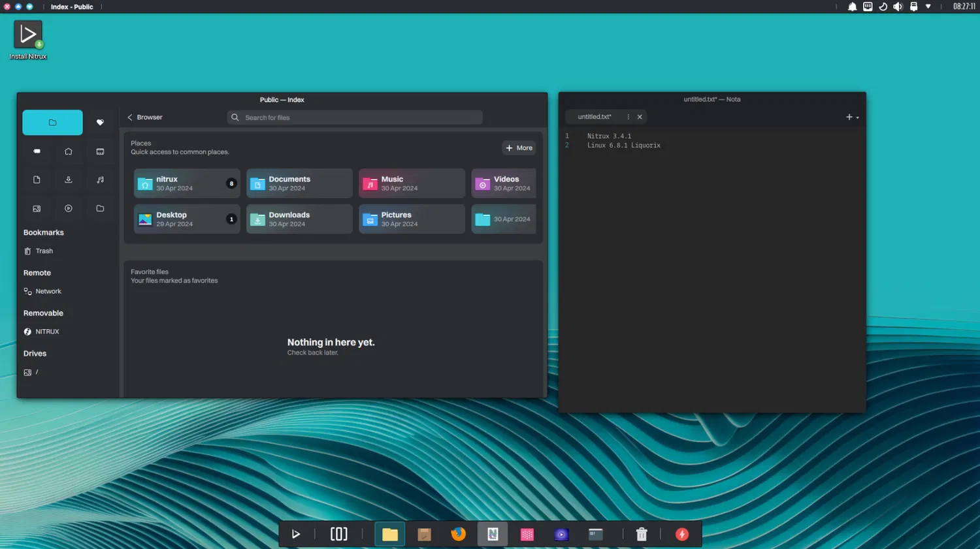Viewport: 980px width, 549px height.
Task: Open network ethernet icon in top panel
Action: coord(868,7)
